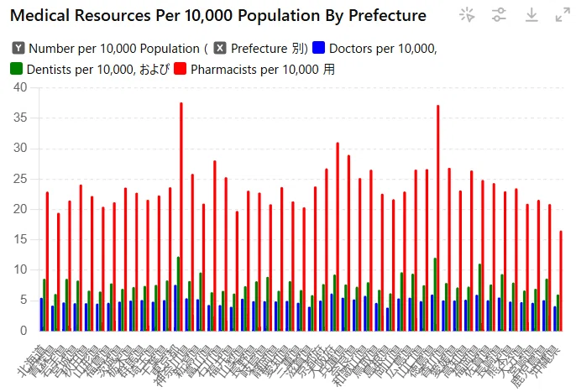This screenshot has height=392, width=576.
Task: Click 'Number per 10,000 Population' axis label
Action: [x=114, y=49]
